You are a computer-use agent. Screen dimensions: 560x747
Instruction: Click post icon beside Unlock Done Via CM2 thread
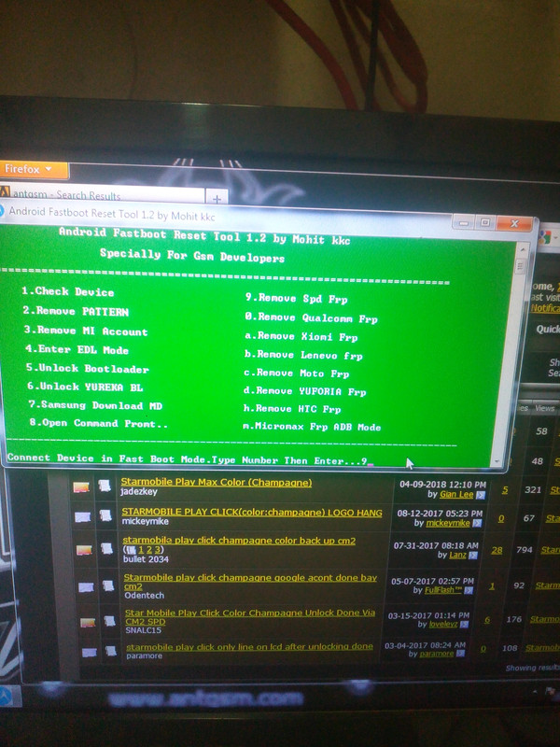coord(109,621)
